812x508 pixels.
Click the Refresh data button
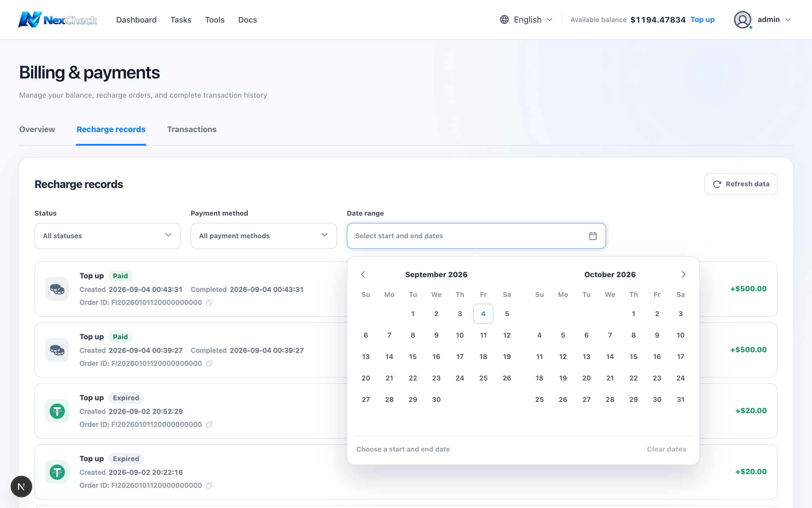741,184
